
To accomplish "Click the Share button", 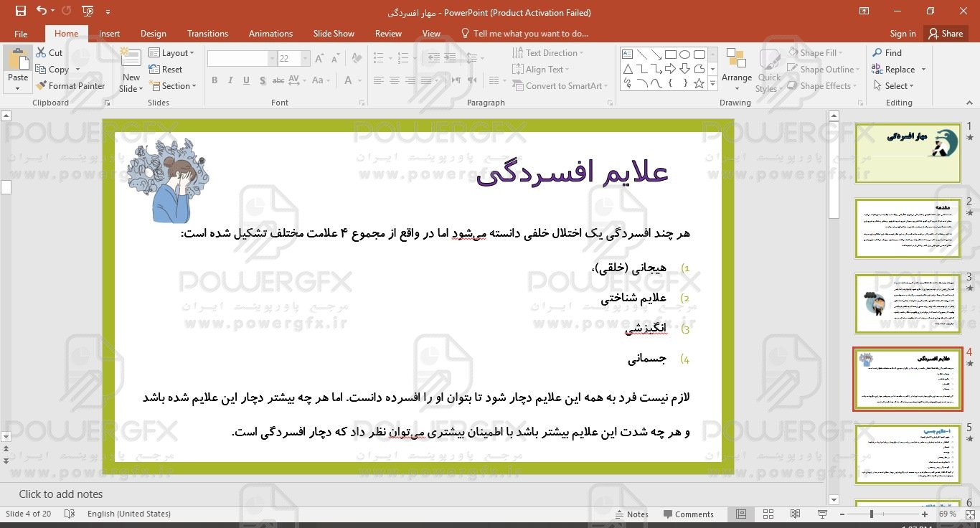I will point(945,34).
